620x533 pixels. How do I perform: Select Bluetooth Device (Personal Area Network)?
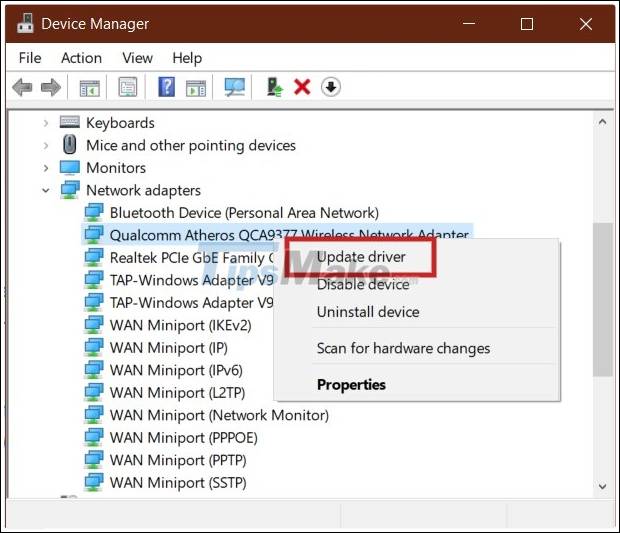pyautogui.click(x=244, y=213)
